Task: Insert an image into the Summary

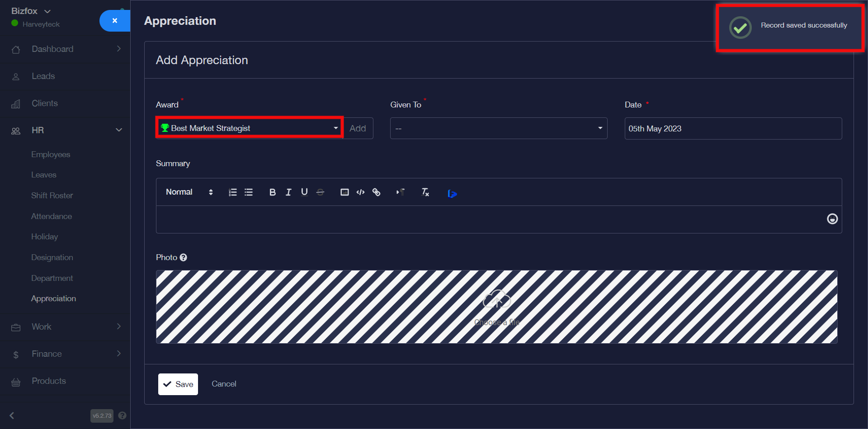Action: click(344, 192)
